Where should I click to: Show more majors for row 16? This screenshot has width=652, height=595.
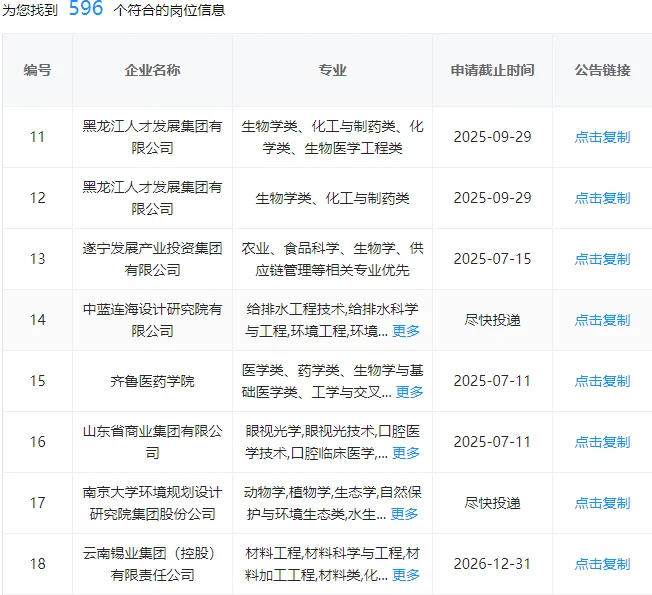[406, 453]
